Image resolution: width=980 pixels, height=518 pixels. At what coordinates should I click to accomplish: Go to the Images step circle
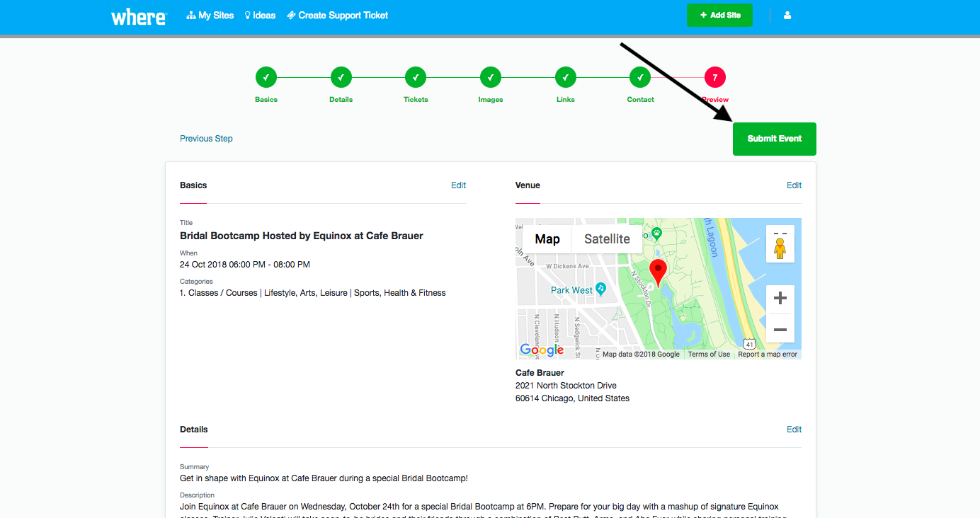[491, 77]
